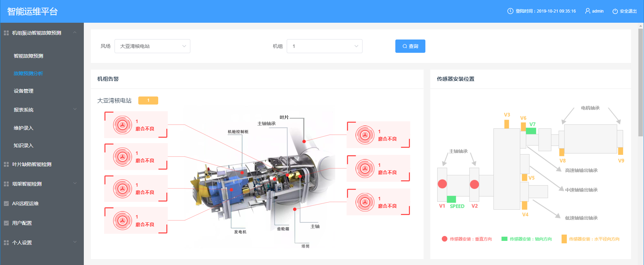
Task: Expand the 报表系统 submenu chevron
Action: pos(75,109)
